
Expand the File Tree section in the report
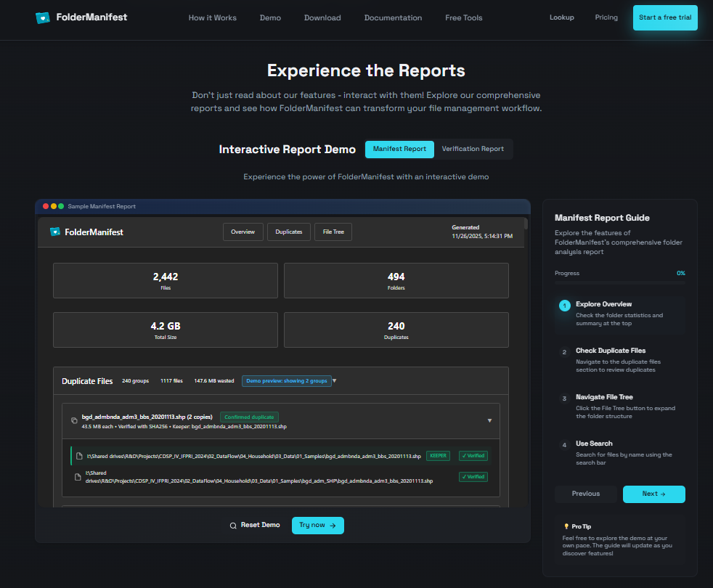coord(333,232)
